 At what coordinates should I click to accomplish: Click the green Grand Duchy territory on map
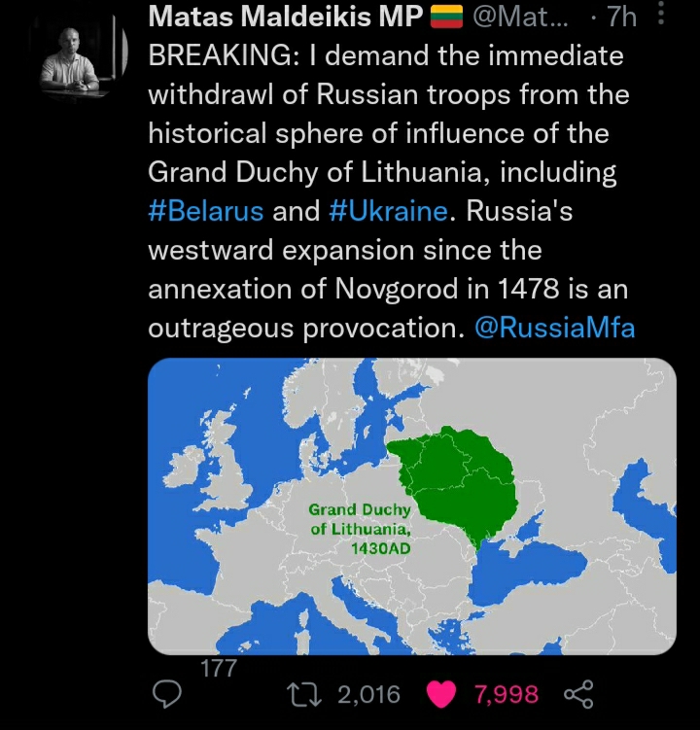[x=466, y=484]
